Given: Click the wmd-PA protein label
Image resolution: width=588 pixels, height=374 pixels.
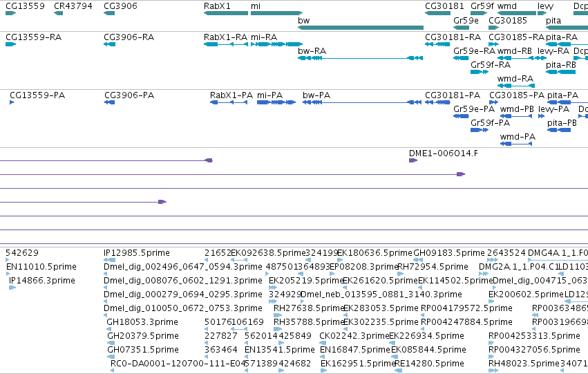Looking at the screenshot, I should pos(518,137).
